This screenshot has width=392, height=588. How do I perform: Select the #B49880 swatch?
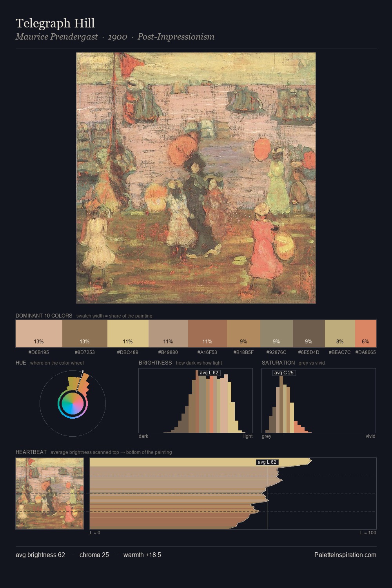pos(168,334)
